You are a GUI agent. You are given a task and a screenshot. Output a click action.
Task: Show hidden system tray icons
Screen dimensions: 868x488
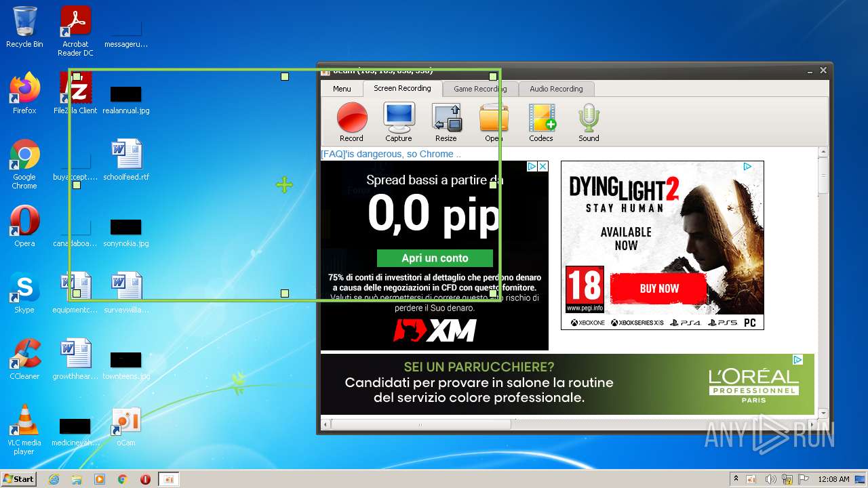[736, 479]
